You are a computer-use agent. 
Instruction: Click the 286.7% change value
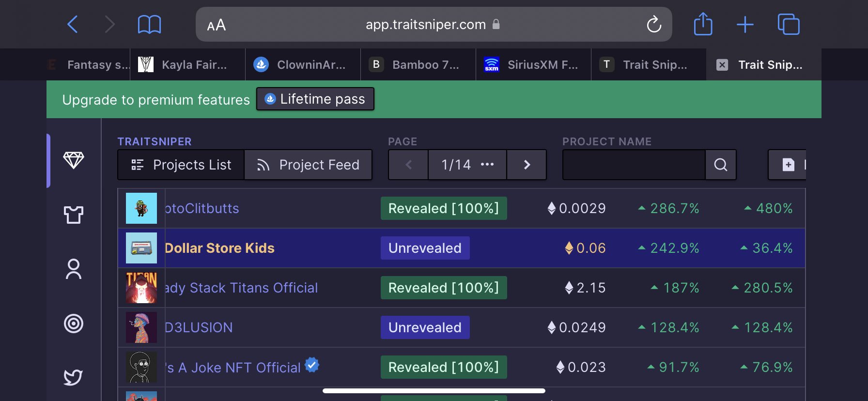(x=675, y=208)
